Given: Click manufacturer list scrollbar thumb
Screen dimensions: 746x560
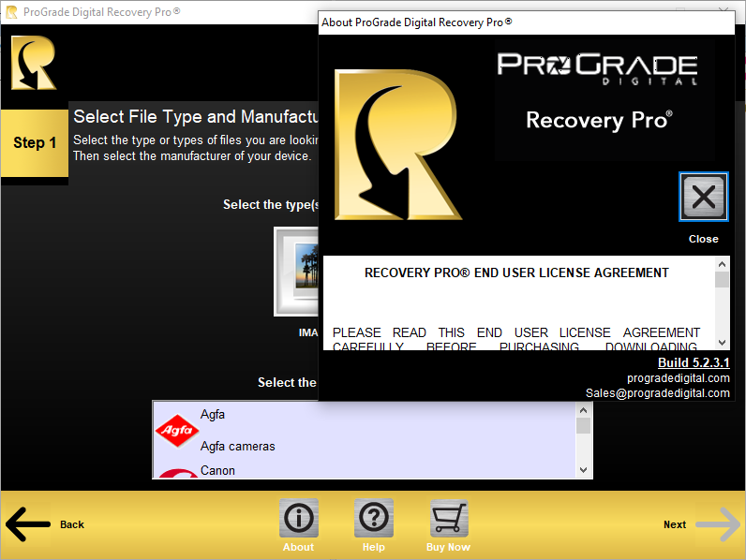Looking at the screenshot, I should (x=583, y=425).
